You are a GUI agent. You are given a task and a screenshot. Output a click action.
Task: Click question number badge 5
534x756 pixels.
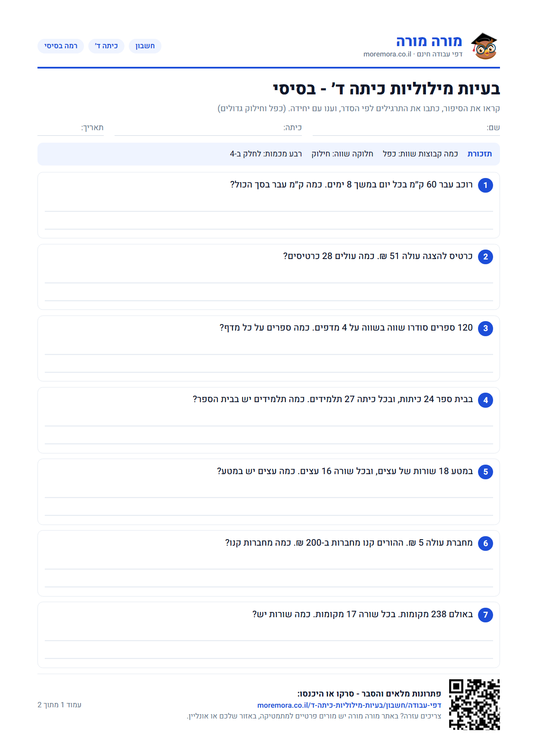tap(485, 472)
